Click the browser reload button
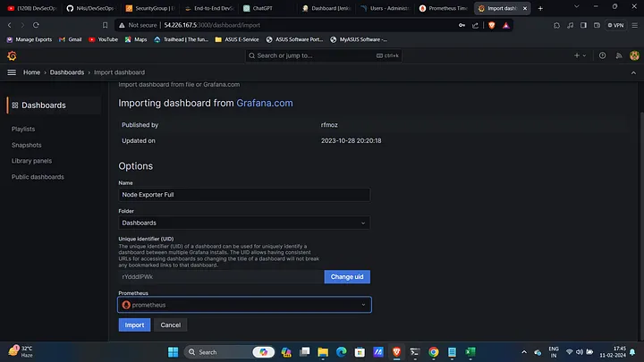 tap(36, 25)
